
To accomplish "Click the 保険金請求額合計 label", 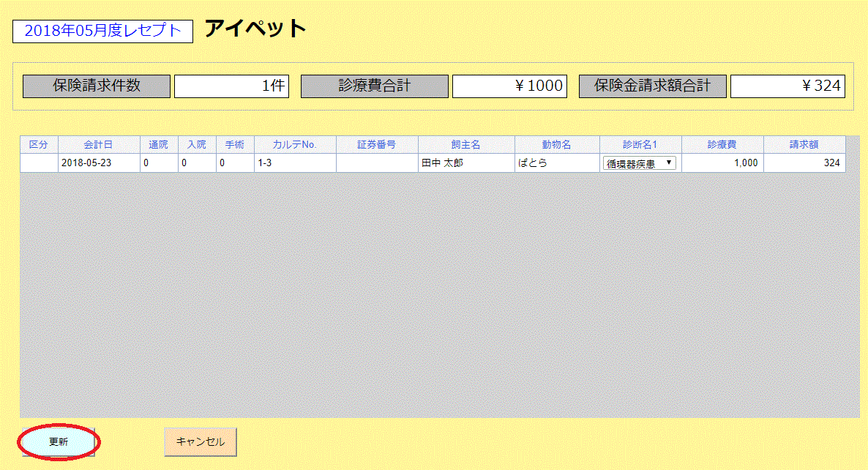I will (x=652, y=86).
